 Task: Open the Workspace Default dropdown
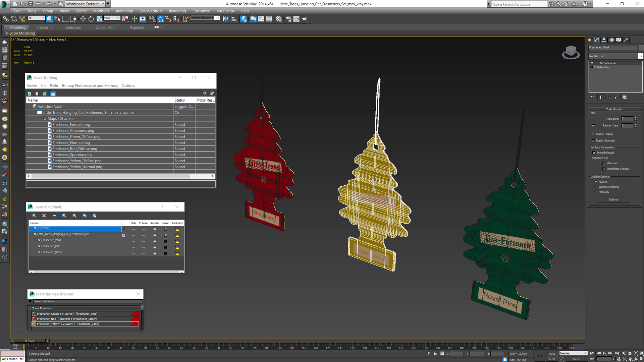(x=85, y=4)
